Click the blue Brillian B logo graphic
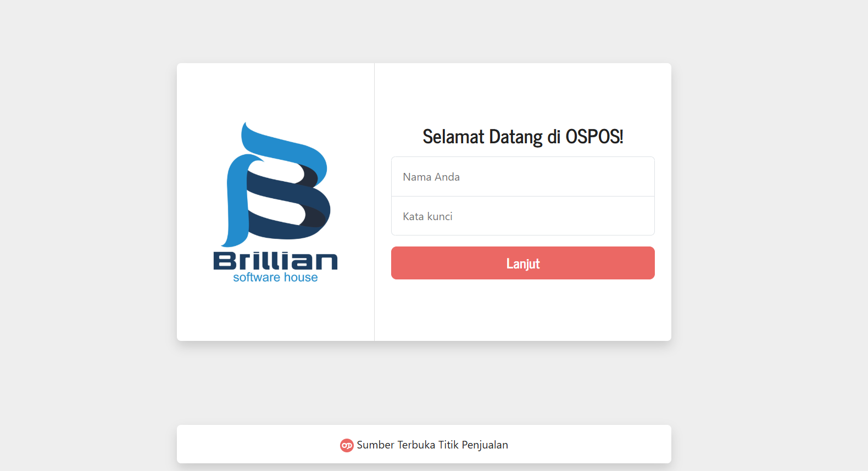The height and width of the screenshot is (471, 868). tap(275, 184)
